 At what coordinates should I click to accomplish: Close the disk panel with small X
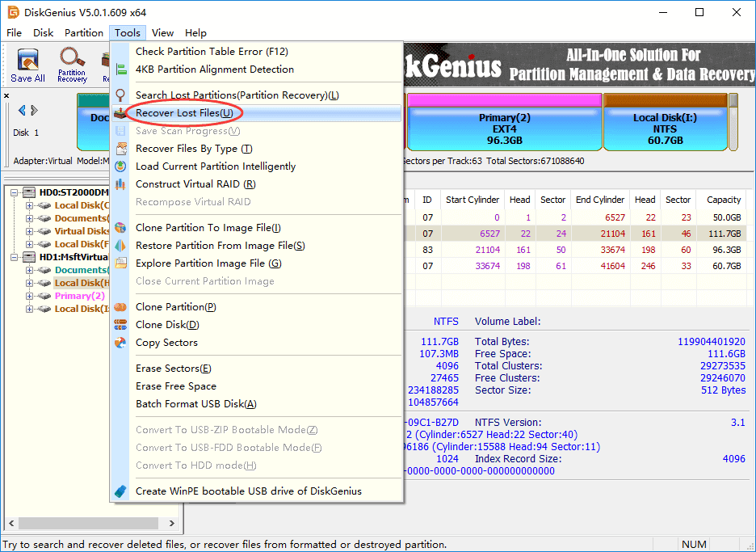(7, 95)
